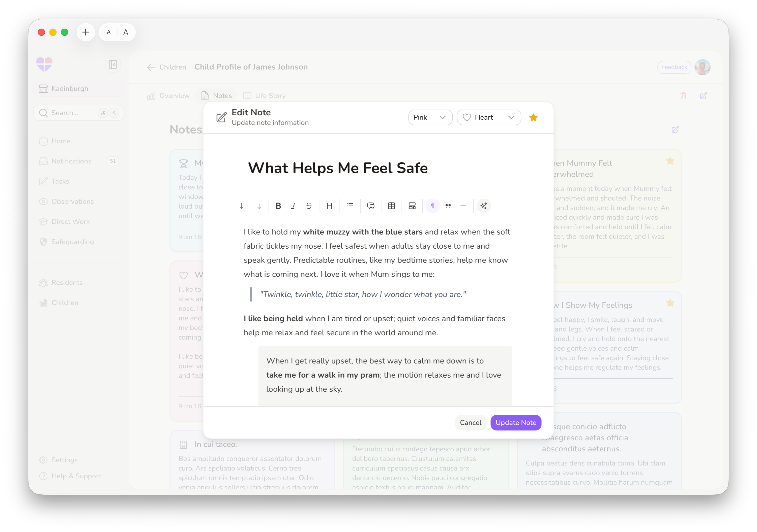Click the undo arrow in toolbar
Viewport: 757px width, 532px height.
tap(242, 206)
